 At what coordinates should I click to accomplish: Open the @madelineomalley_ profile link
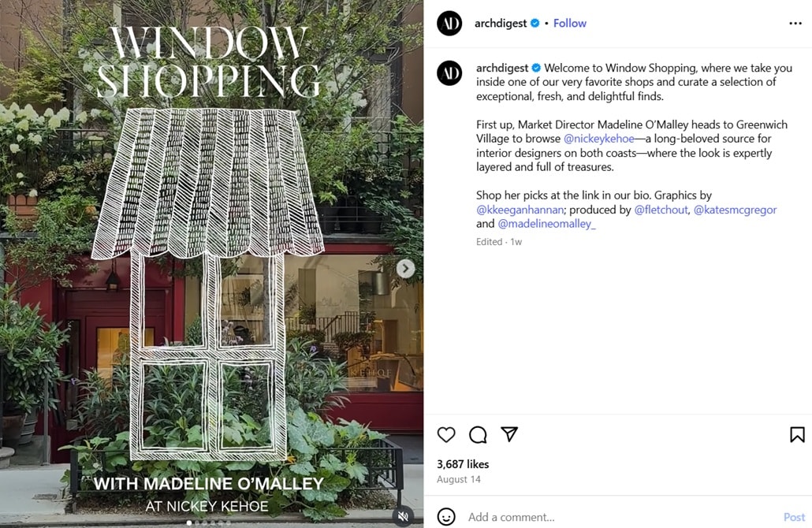546,224
